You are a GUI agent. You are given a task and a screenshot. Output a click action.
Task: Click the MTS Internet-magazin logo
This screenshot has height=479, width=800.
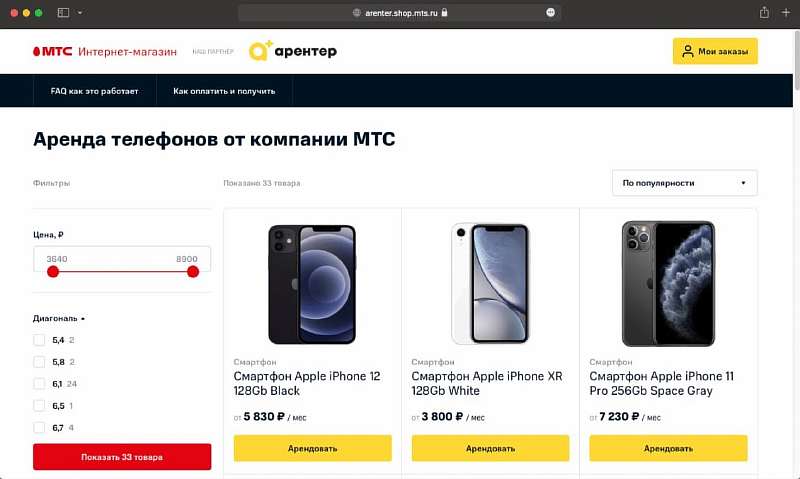(x=105, y=51)
